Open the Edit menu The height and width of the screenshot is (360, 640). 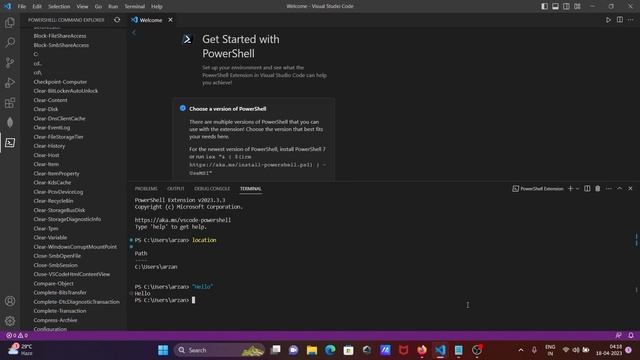tap(37, 7)
